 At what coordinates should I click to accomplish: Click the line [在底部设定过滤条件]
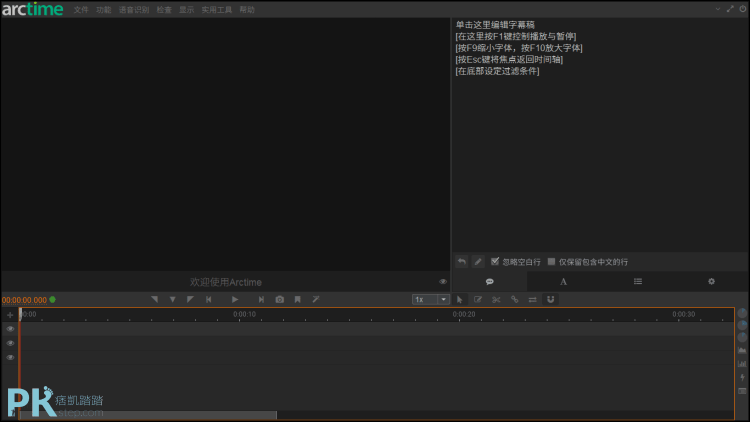[x=497, y=71]
